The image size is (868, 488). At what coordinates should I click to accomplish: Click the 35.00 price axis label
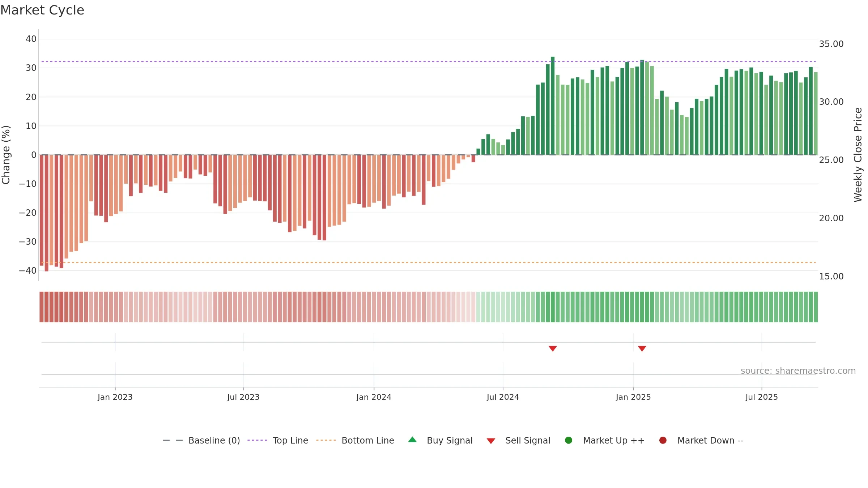[x=831, y=44]
